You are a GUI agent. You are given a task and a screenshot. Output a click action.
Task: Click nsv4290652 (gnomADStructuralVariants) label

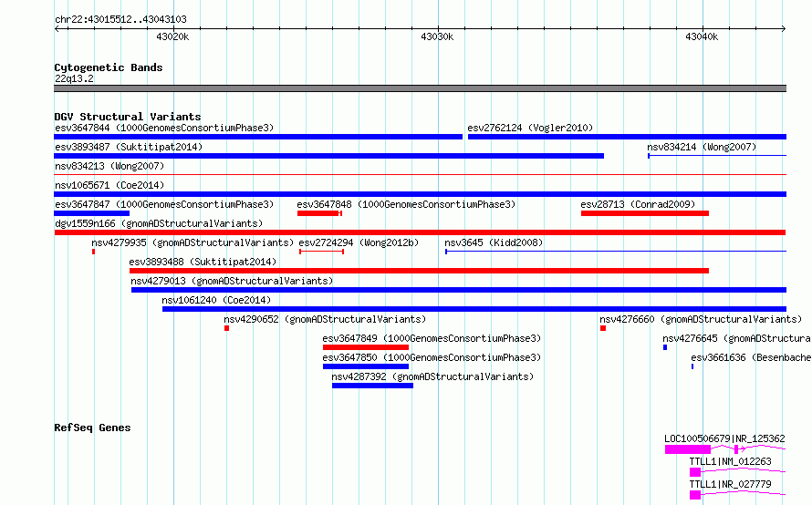point(325,319)
